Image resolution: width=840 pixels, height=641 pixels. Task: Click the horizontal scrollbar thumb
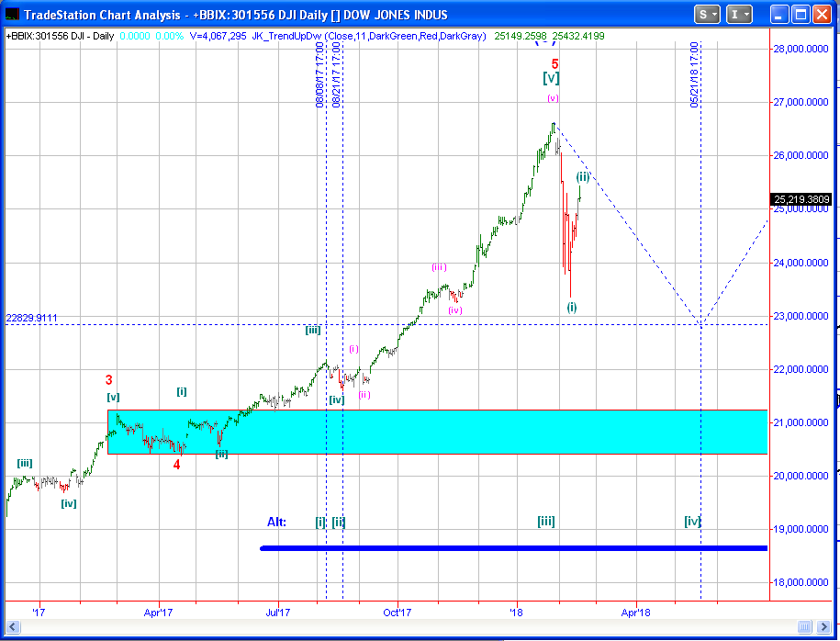804,626
